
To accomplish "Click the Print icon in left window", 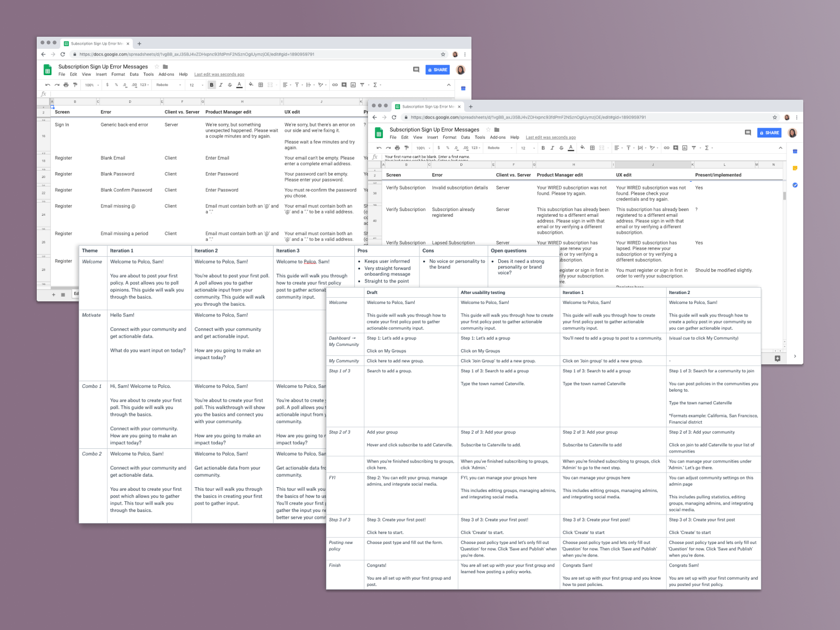I will 66,85.
